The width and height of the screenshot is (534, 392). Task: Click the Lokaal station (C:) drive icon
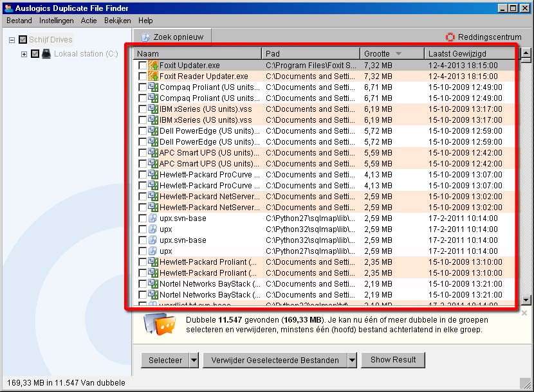tap(46, 54)
